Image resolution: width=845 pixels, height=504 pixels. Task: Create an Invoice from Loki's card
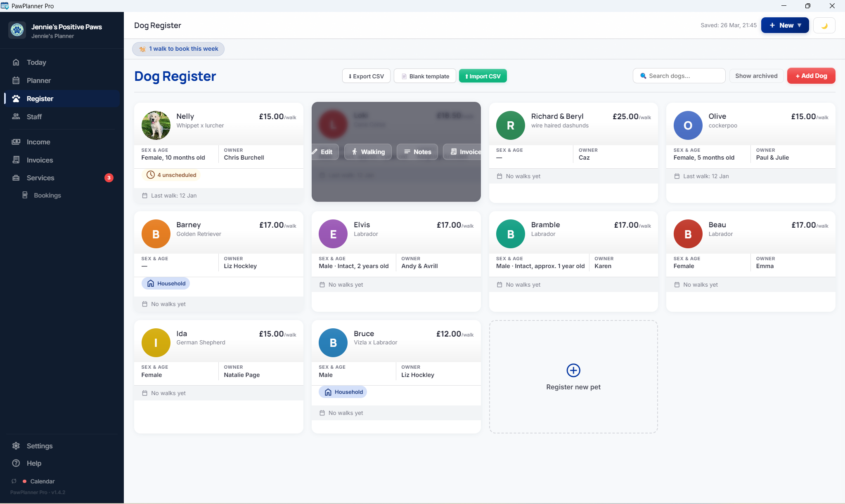point(466,151)
